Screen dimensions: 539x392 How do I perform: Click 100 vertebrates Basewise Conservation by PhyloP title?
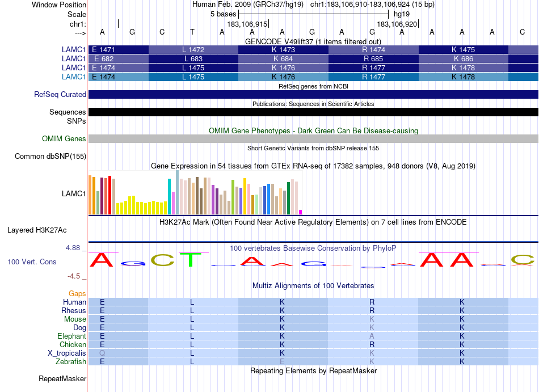(x=313, y=248)
